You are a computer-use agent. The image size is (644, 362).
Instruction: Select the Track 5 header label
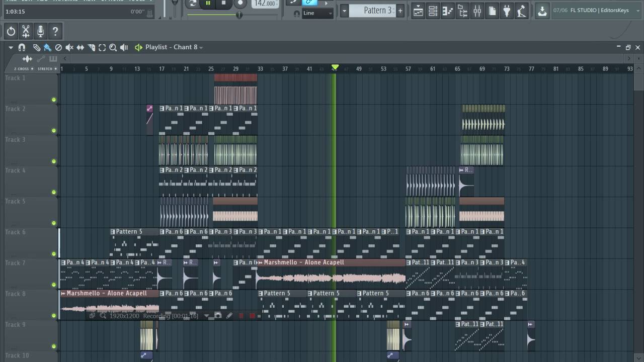(x=15, y=201)
